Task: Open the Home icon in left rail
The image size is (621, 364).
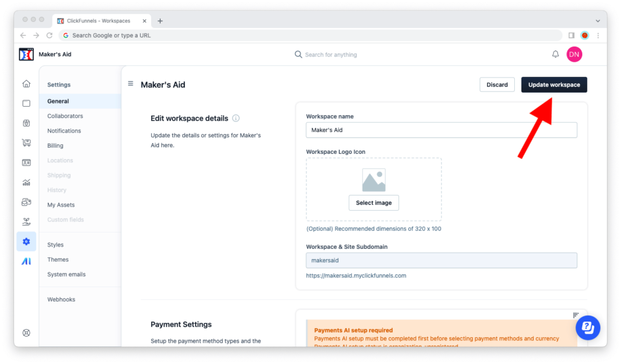Action: tap(27, 84)
